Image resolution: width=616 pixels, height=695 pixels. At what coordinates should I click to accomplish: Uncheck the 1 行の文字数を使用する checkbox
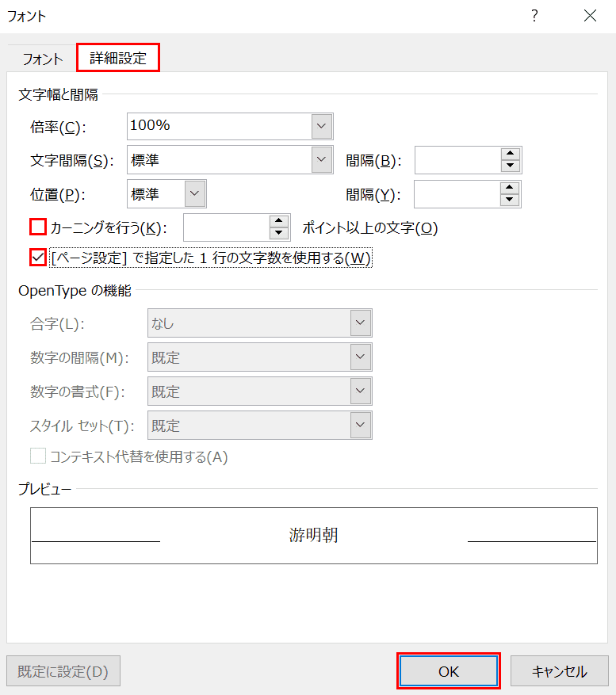(38, 257)
